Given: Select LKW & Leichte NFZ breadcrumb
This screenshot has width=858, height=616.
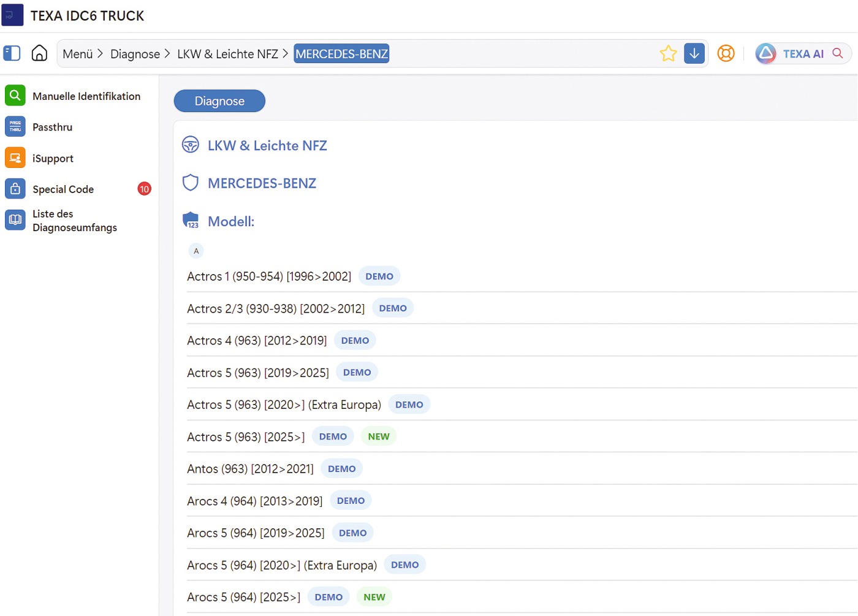Looking at the screenshot, I should point(227,54).
